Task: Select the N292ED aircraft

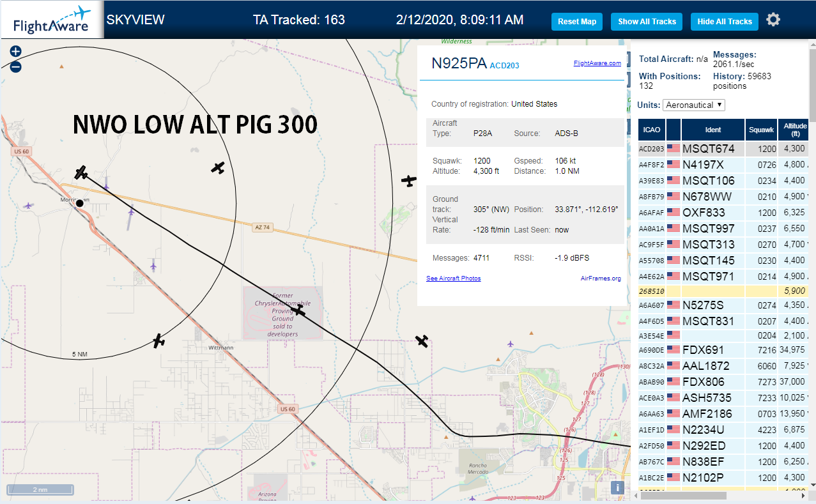Action: click(x=723, y=446)
